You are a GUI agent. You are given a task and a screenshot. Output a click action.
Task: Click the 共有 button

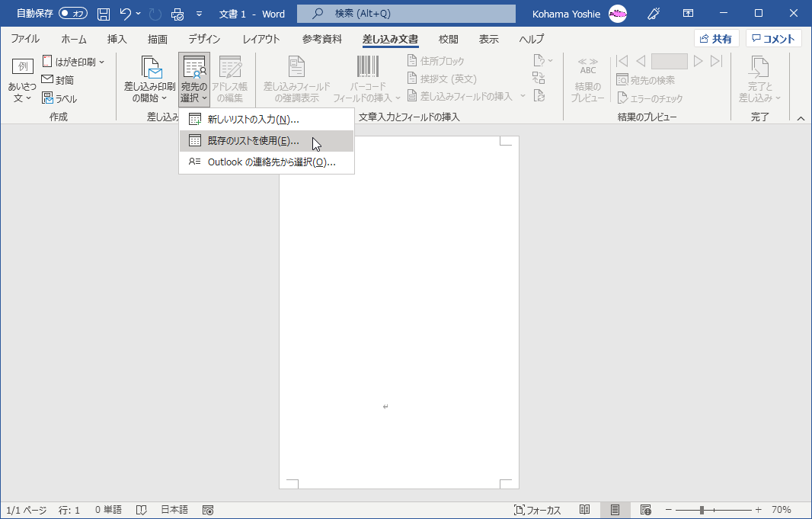click(x=716, y=38)
